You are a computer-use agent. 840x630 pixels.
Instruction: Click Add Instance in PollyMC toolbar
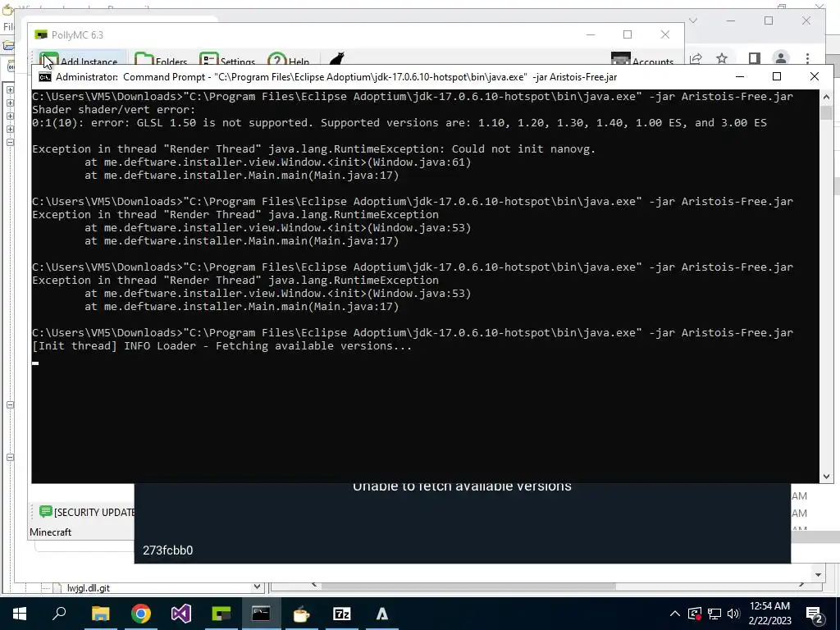point(78,59)
